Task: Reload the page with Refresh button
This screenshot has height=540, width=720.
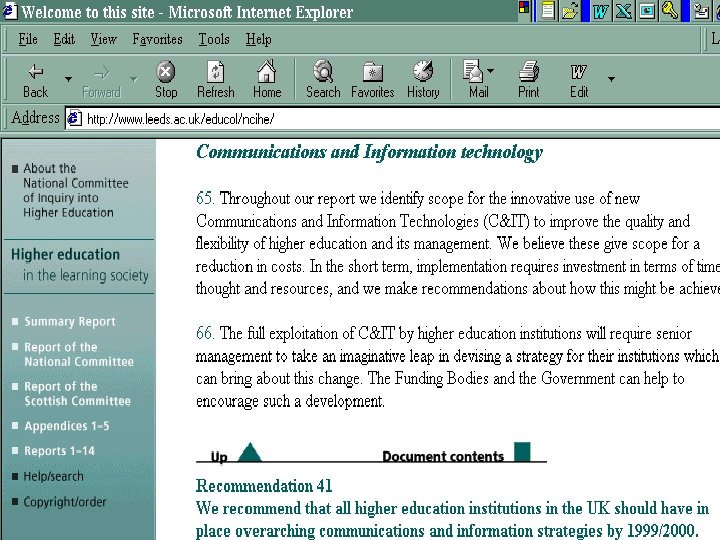Action: pos(215,79)
